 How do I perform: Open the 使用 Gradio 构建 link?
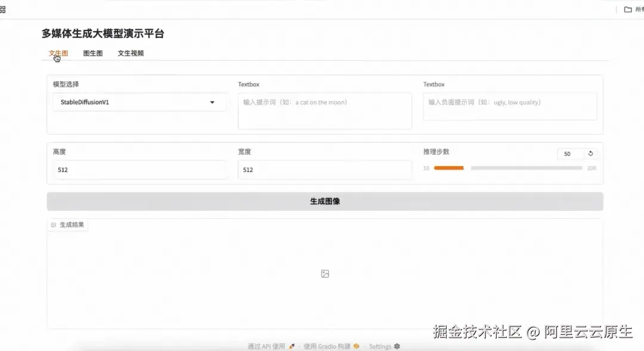(x=327, y=346)
